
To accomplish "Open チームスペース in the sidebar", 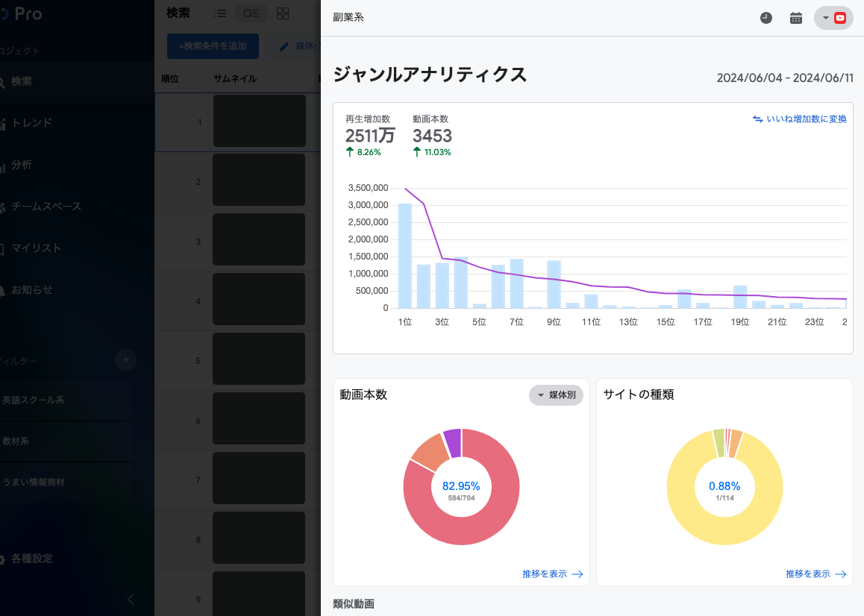I will tap(46, 207).
